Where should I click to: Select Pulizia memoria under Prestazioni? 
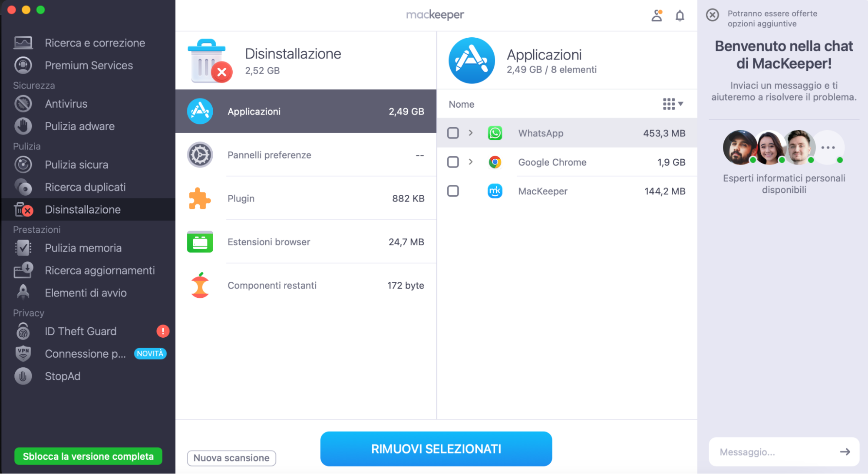[83, 247]
